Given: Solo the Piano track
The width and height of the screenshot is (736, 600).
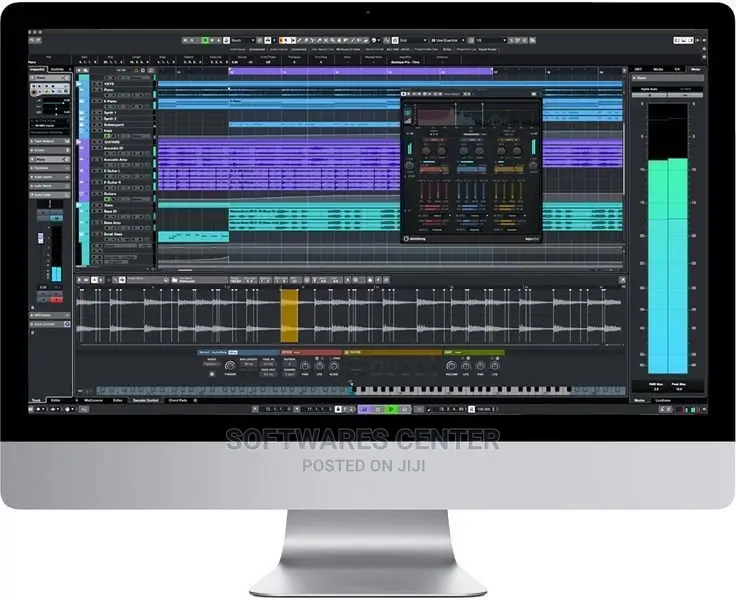Looking at the screenshot, I should (x=100, y=90).
